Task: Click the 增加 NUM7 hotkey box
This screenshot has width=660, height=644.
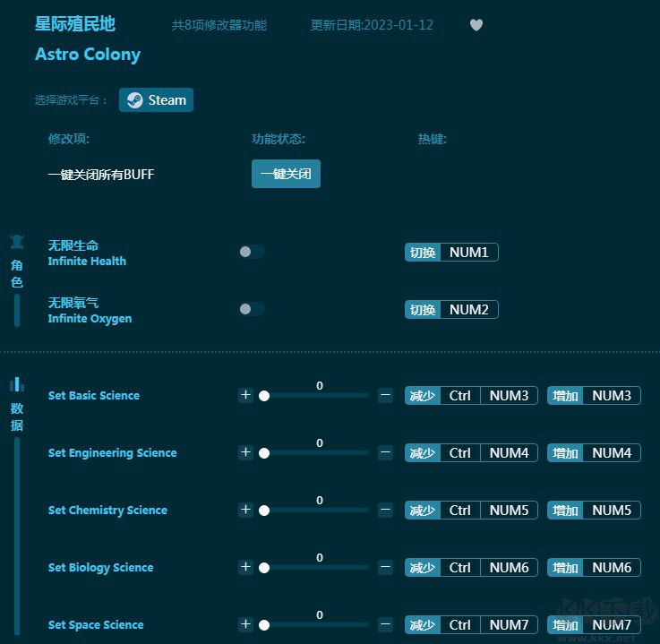Action: click(x=594, y=624)
